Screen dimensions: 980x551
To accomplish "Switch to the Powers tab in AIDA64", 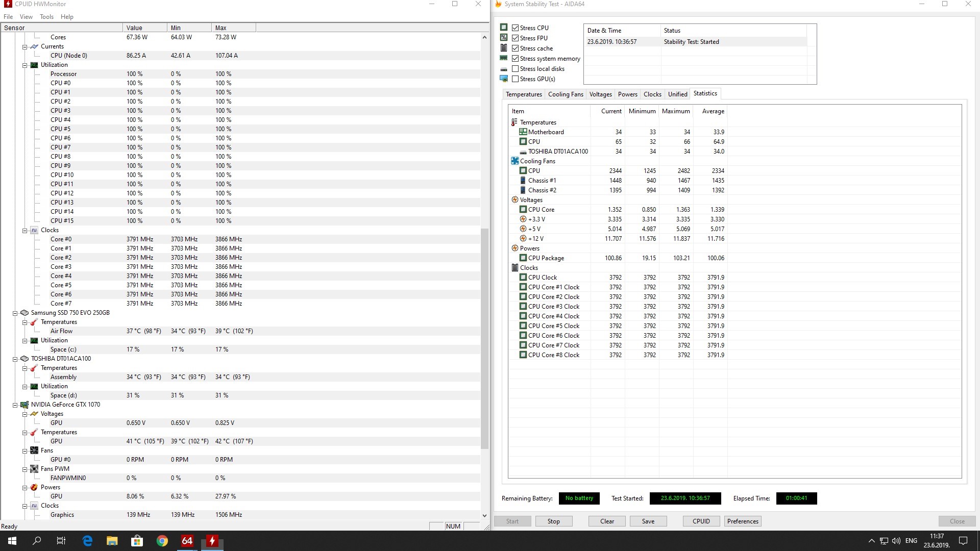I will coord(627,94).
